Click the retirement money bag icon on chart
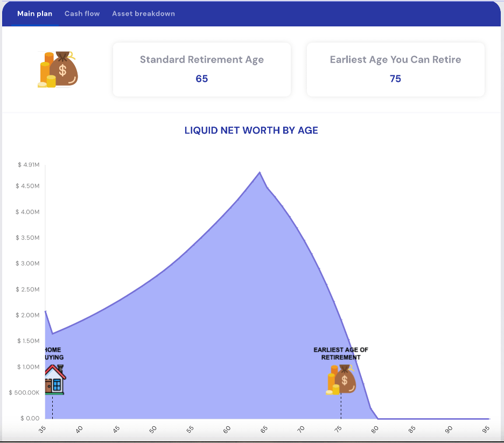This screenshot has width=504, height=443. [x=341, y=379]
